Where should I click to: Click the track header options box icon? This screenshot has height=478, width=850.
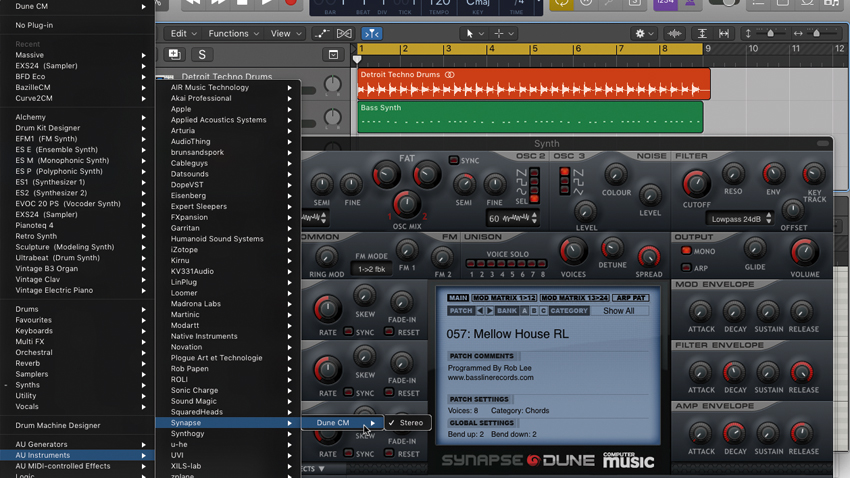[x=333, y=55]
